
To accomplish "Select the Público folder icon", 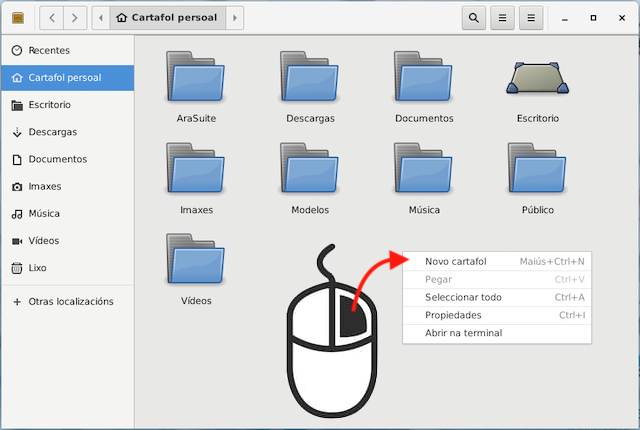I will click(537, 171).
